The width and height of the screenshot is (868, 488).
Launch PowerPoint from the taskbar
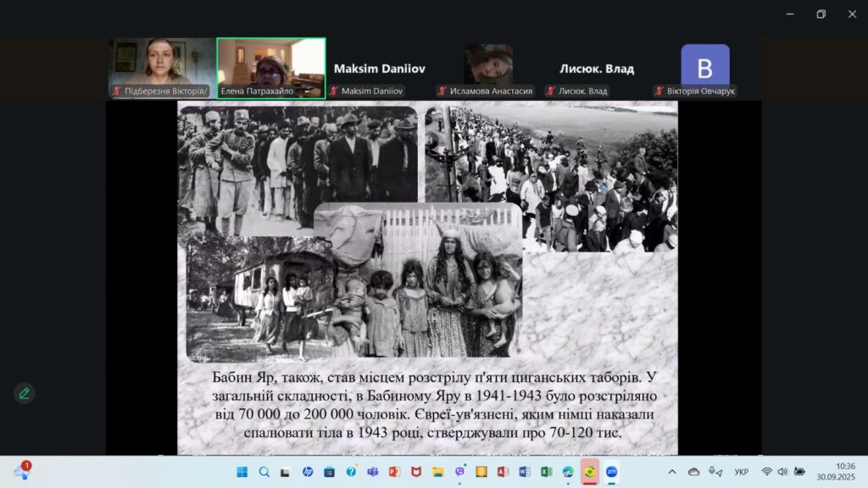coord(394,472)
